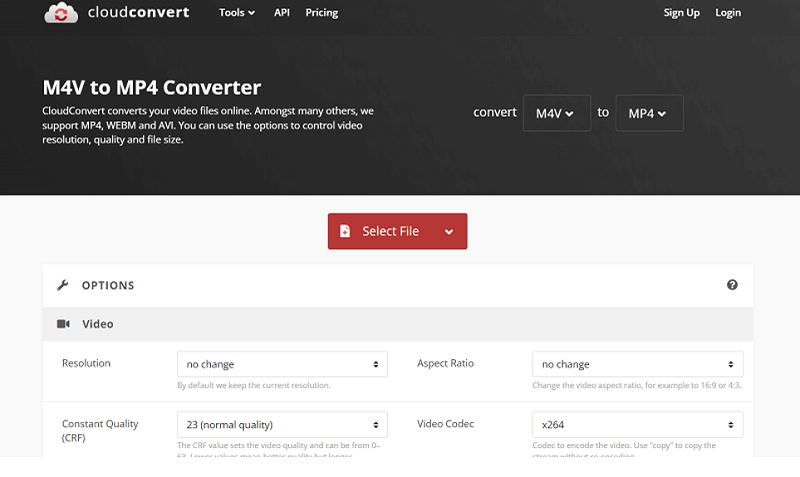The width and height of the screenshot is (800, 477).
Task: Click the 'CloudConvert converts your video files' description
Action: [x=208, y=125]
